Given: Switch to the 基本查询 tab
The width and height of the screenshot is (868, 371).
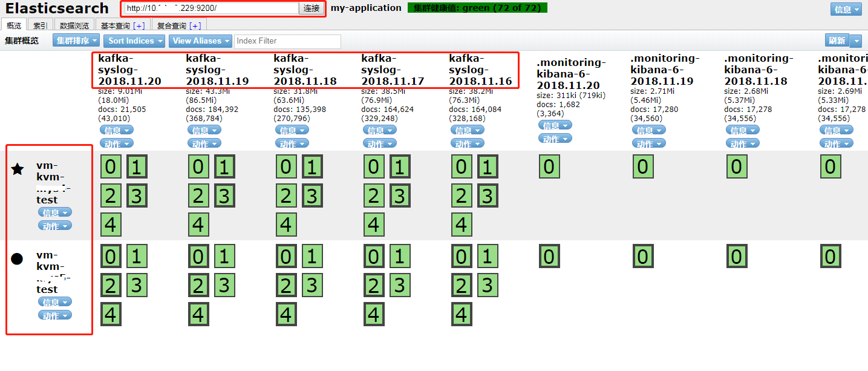Looking at the screenshot, I should coord(116,25).
